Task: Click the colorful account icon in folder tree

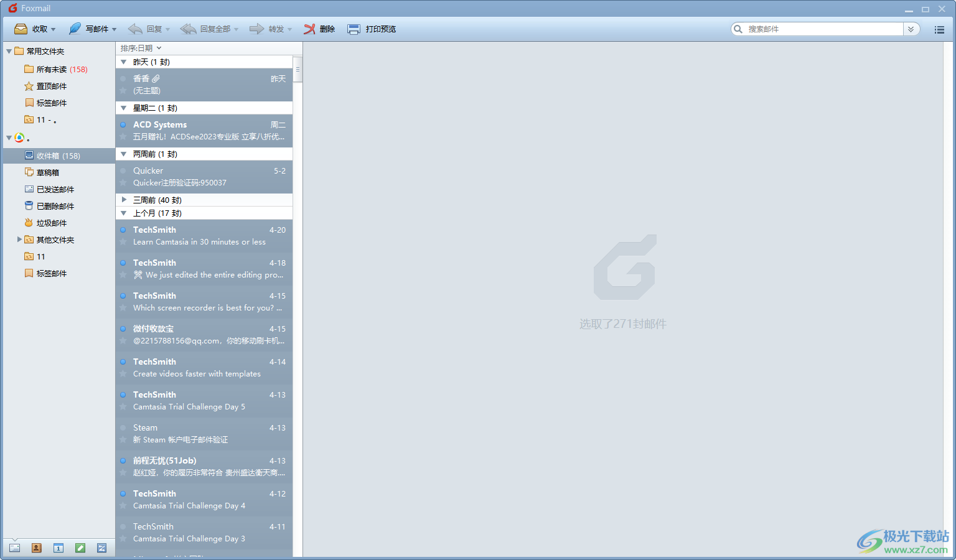Action: [x=19, y=138]
